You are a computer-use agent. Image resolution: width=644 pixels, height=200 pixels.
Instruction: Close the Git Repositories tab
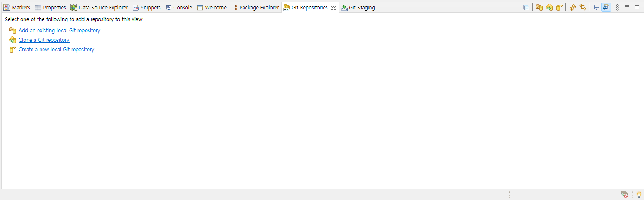[333, 8]
